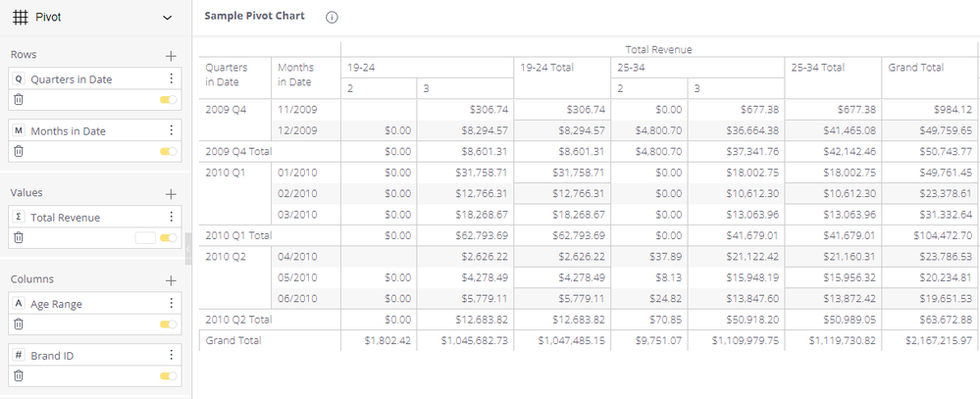Open the Age Range three-dot menu

172,304
